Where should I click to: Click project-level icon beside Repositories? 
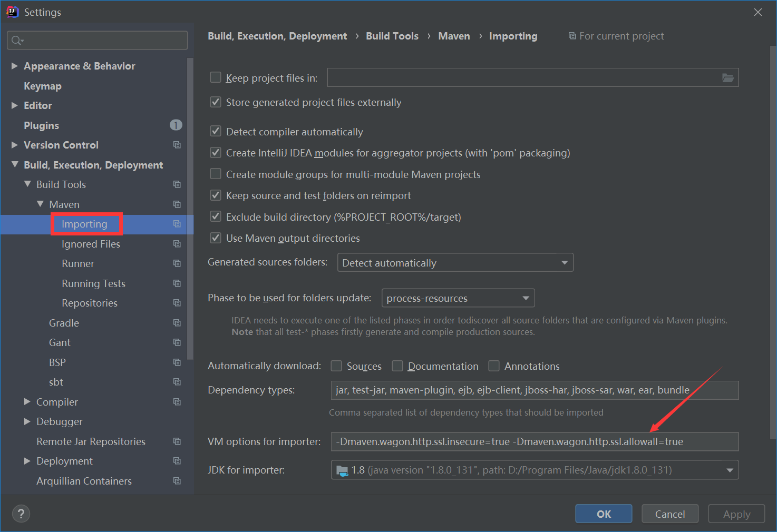177,303
